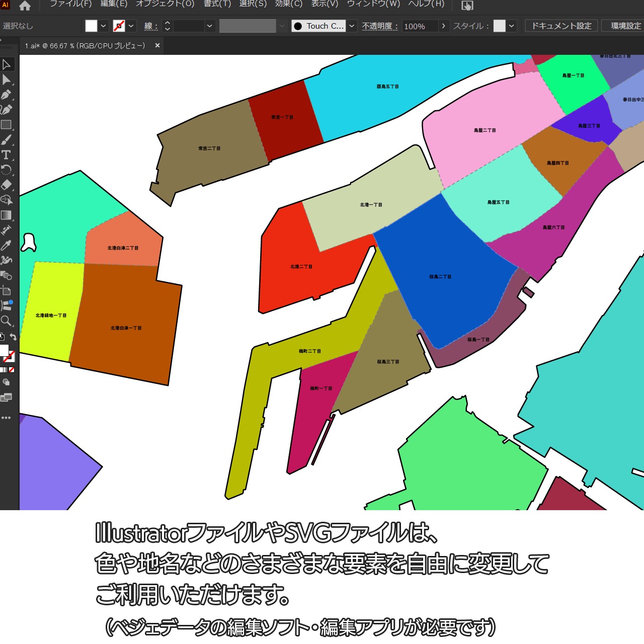The height and width of the screenshot is (644, 644).
Task: Select the Pen tool
Action: point(6,95)
